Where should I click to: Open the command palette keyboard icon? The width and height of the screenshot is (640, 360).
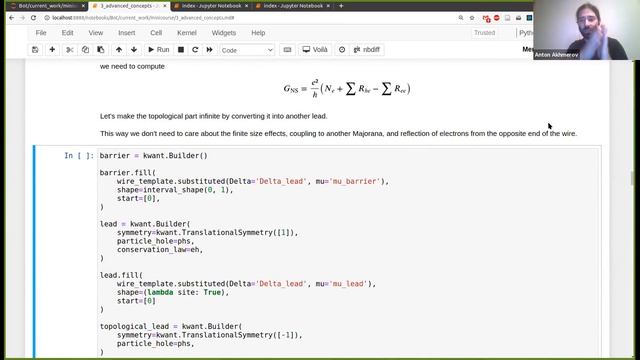click(x=287, y=50)
